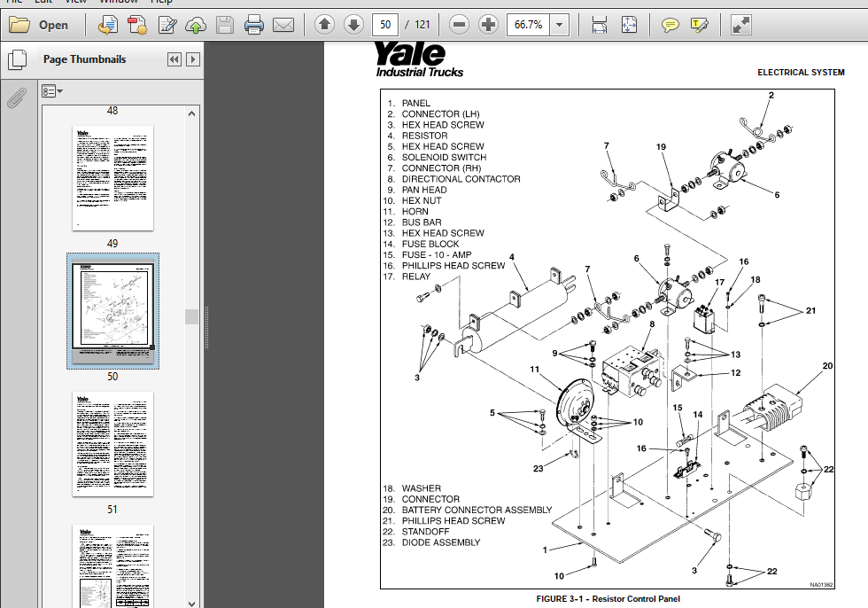Screen dimensions: 868x608
Task: Open thumbnail options dropdown menu
Action: (52, 91)
